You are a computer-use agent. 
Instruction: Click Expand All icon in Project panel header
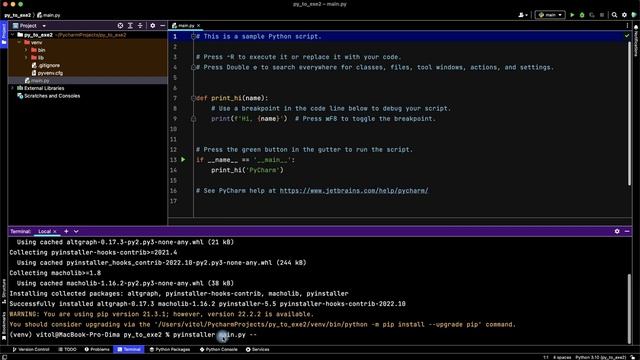(130, 26)
